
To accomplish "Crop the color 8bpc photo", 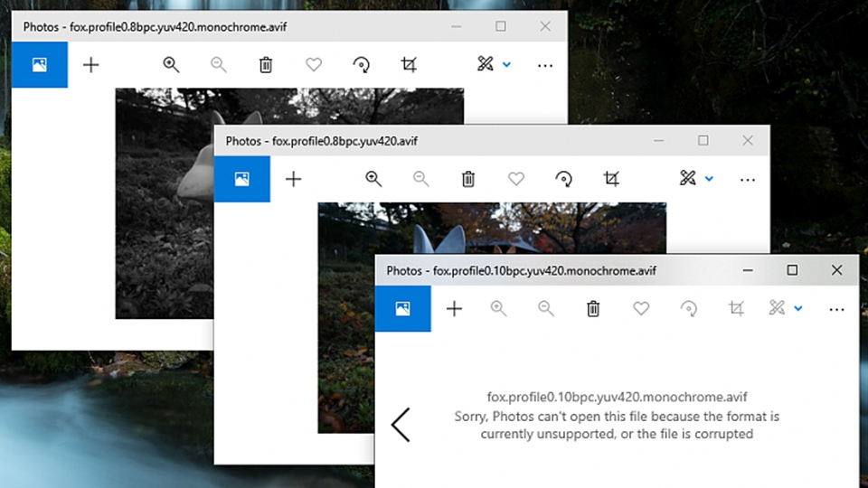I will point(612,179).
